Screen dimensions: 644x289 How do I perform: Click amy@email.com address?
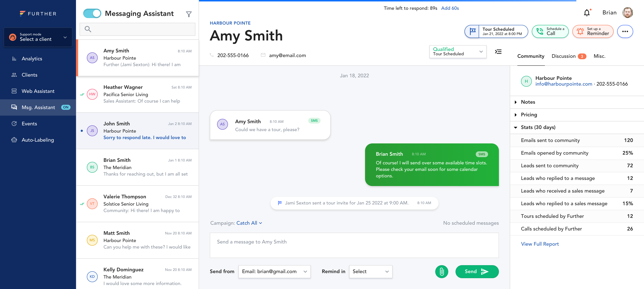(x=287, y=55)
